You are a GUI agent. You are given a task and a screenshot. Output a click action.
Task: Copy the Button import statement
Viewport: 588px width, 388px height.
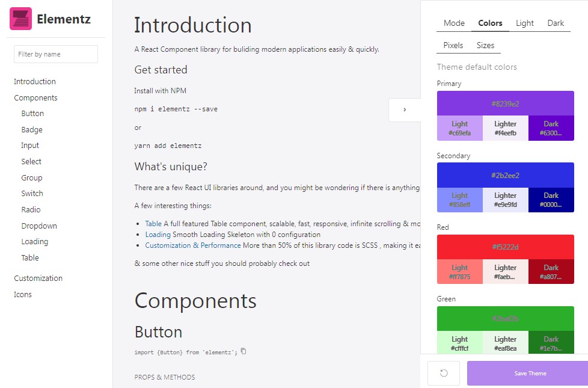[243, 351]
